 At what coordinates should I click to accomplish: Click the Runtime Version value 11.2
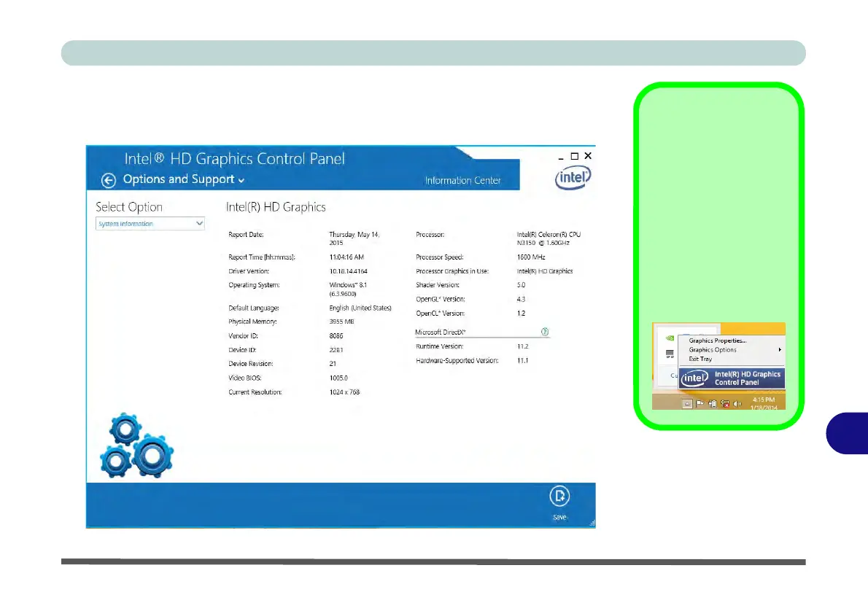(522, 346)
